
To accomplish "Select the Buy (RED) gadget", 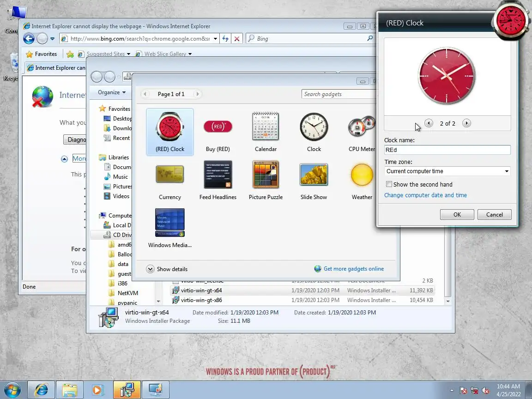I will (x=218, y=132).
